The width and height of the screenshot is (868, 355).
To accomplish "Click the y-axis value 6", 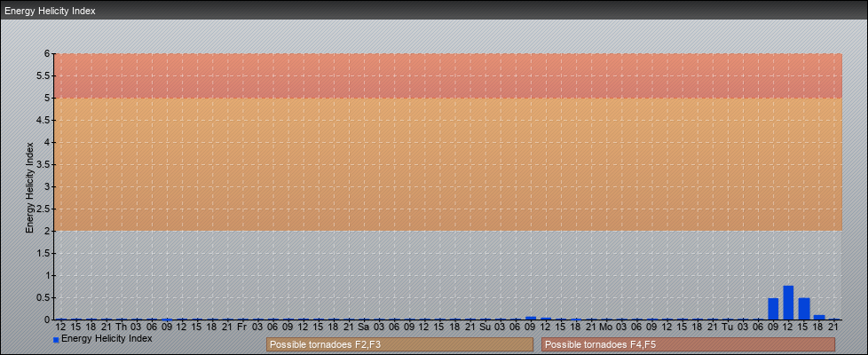I will click(x=48, y=54).
